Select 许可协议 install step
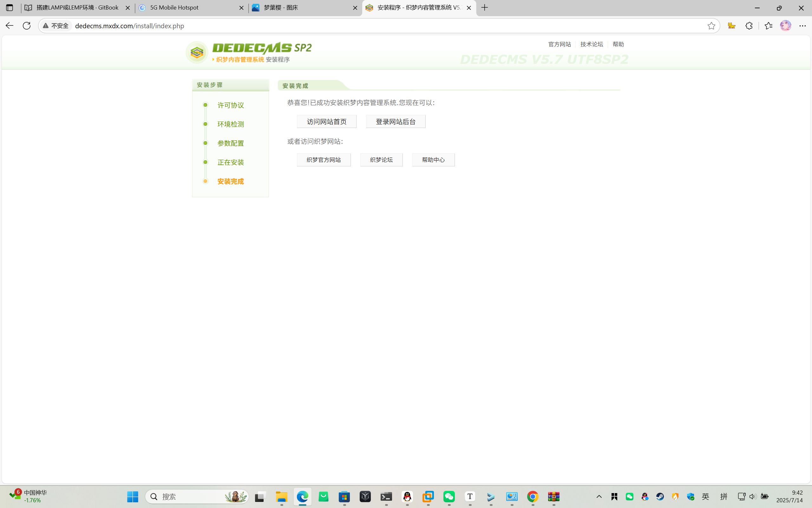Viewport: 812px width, 508px height. [x=231, y=105]
